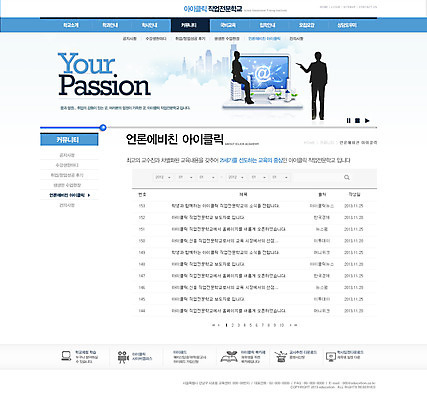The height and width of the screenshot is (400, 427).
Task: Click the 커뮤니티 sidebar header
Action: (x=69, y=140)
